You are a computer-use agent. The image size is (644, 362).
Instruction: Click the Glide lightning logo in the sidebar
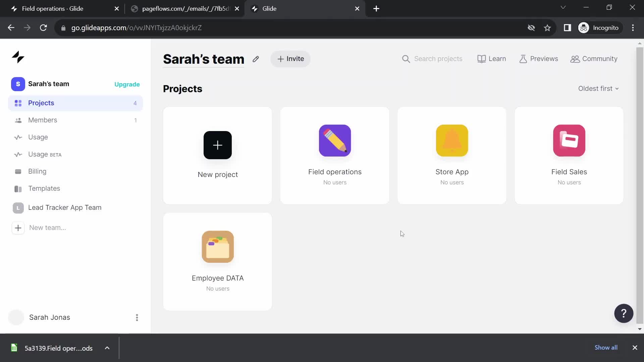[18, 57]
